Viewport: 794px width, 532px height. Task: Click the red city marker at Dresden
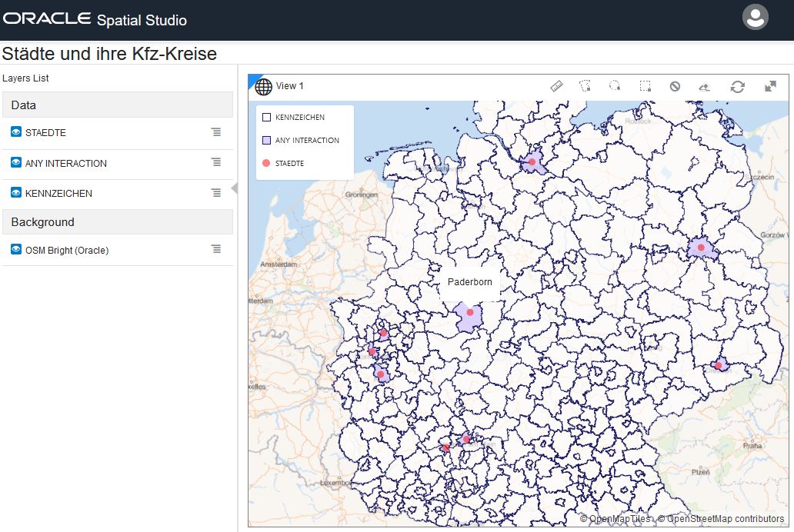tap(718, 365)
